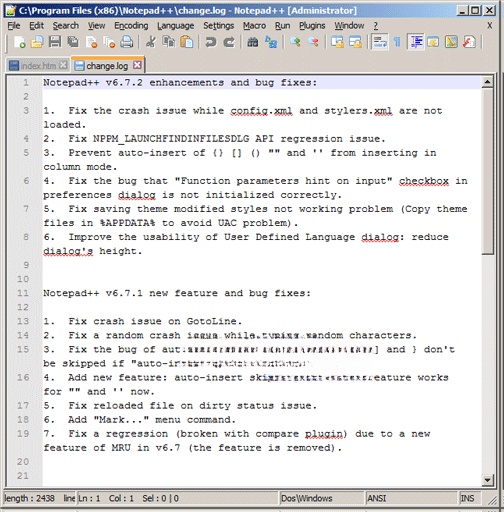The image size is (504, 512).
Task: Click line number 11 in the margin
Action: tap(23, 293)
